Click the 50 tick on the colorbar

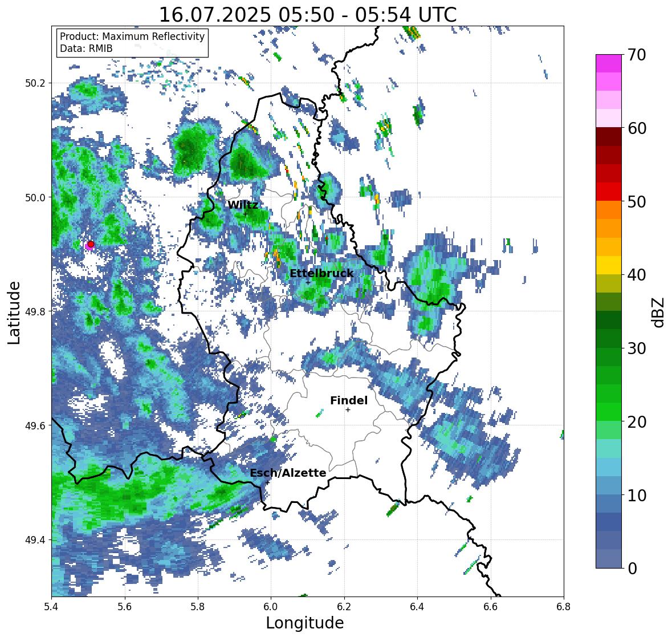click(636, 201)
